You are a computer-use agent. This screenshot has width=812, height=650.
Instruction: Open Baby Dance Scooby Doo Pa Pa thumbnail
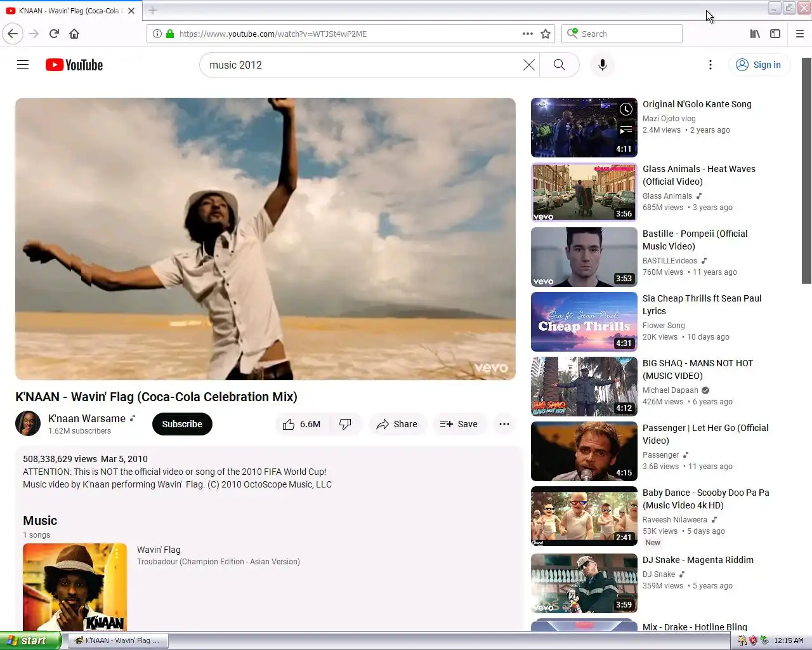[584, 516]
